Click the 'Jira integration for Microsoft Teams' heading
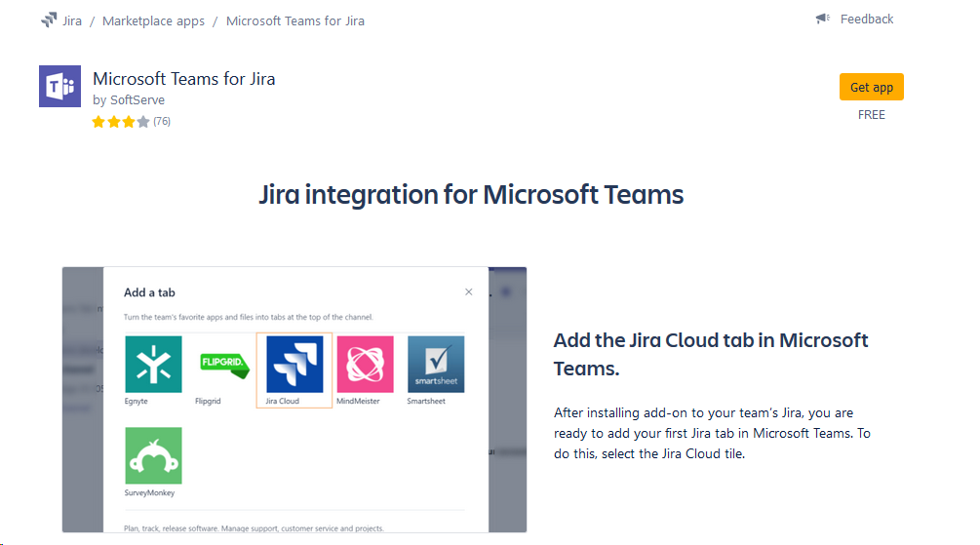Viewport: 980px width, 545px height. pos(471,194)
